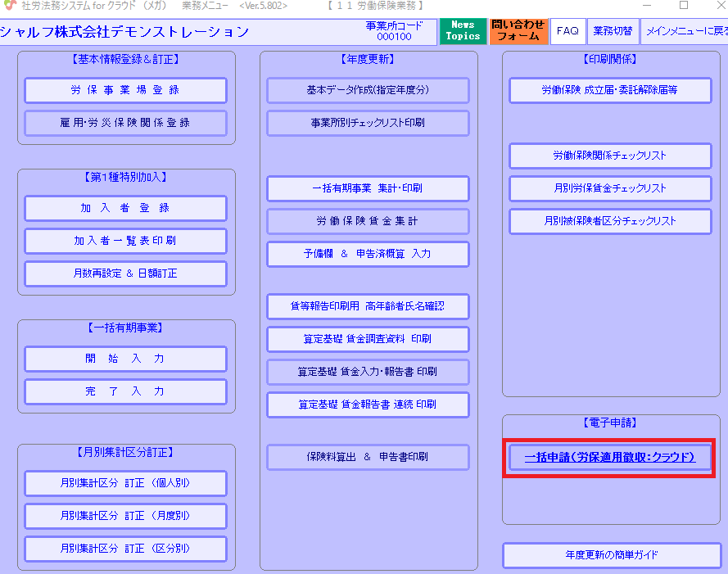Click 月別集計区分 訂正(個人別)
Screen dimensions: 728x574
[125, 483]
